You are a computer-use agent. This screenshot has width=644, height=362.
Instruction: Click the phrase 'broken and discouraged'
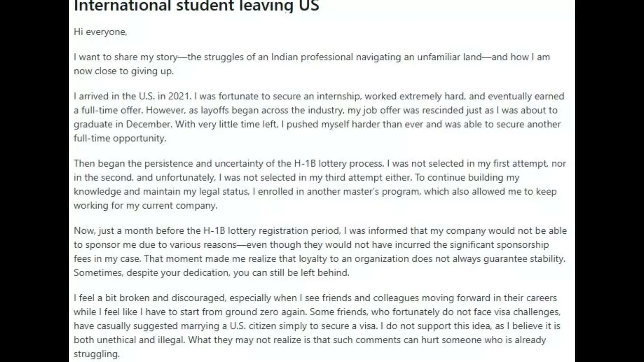172,298
